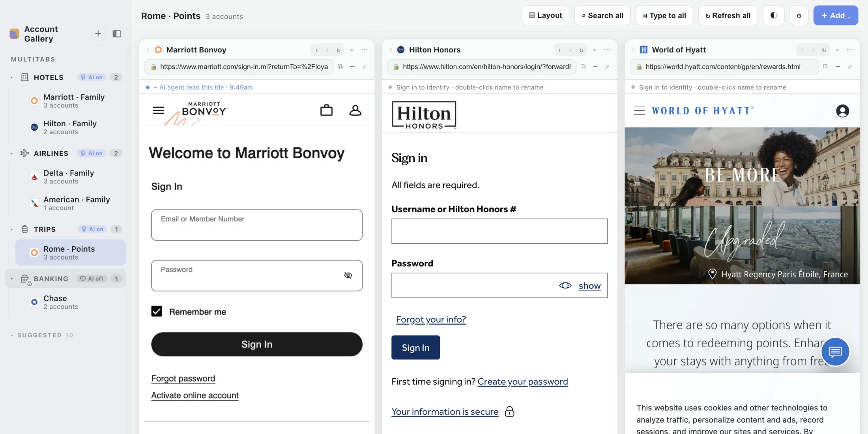Open World of Hyatt tile more options

(850, 50)
